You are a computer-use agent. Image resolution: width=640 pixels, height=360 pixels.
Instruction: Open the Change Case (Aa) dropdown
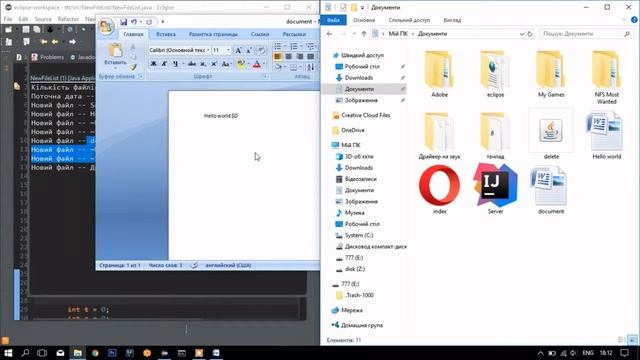pos(226,64)
